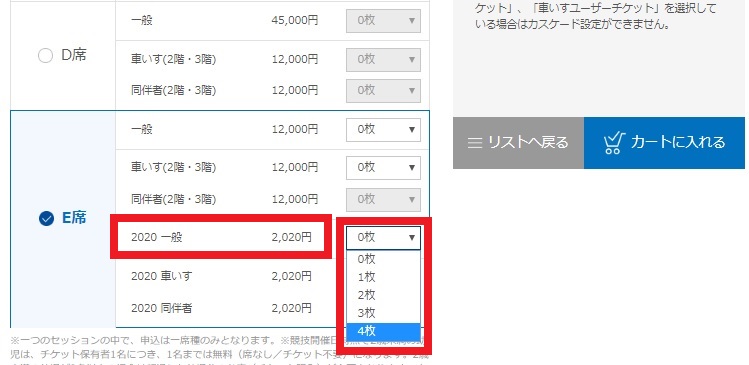Click the E席 一般 12,000円 price

point(295,129)
